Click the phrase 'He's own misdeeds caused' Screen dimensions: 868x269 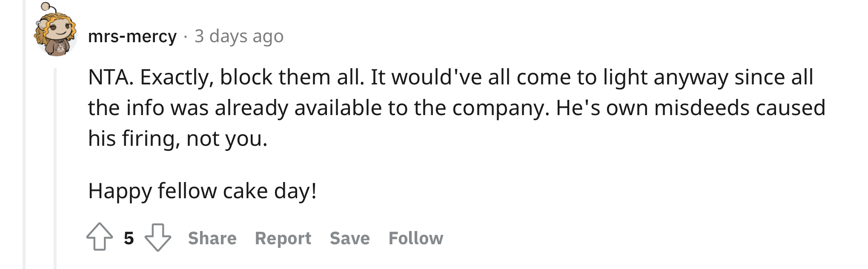[691, 107]
